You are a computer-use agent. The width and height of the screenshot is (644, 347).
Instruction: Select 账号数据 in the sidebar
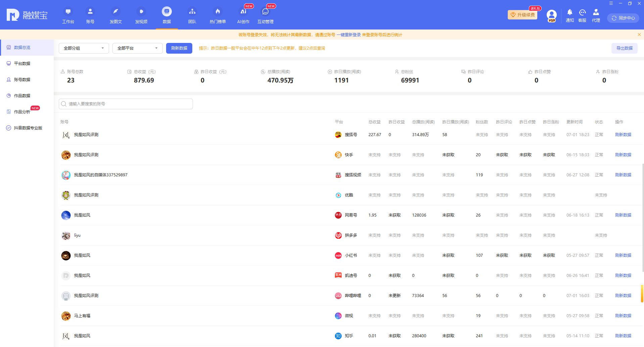(27, 80)
